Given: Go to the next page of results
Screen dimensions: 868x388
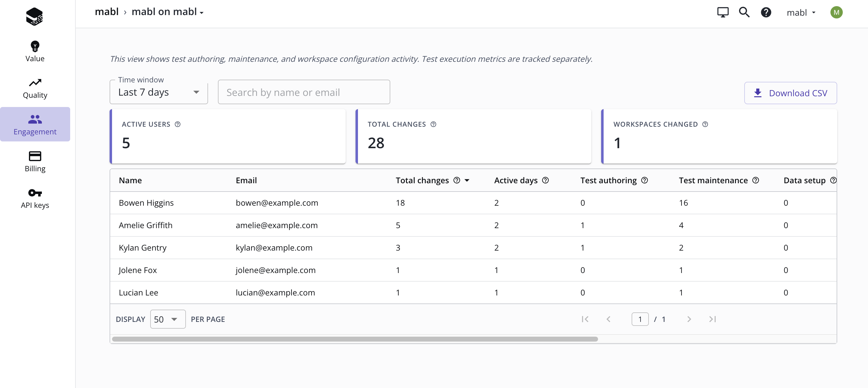Looking at the screenshot, I should pos(689,319).
